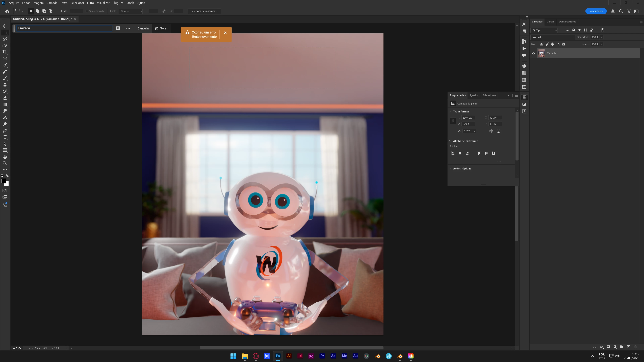Viewport: 644px width, 362px height.
Task: Select the Zoom tool in toolbar
Action: click(5, 163)
